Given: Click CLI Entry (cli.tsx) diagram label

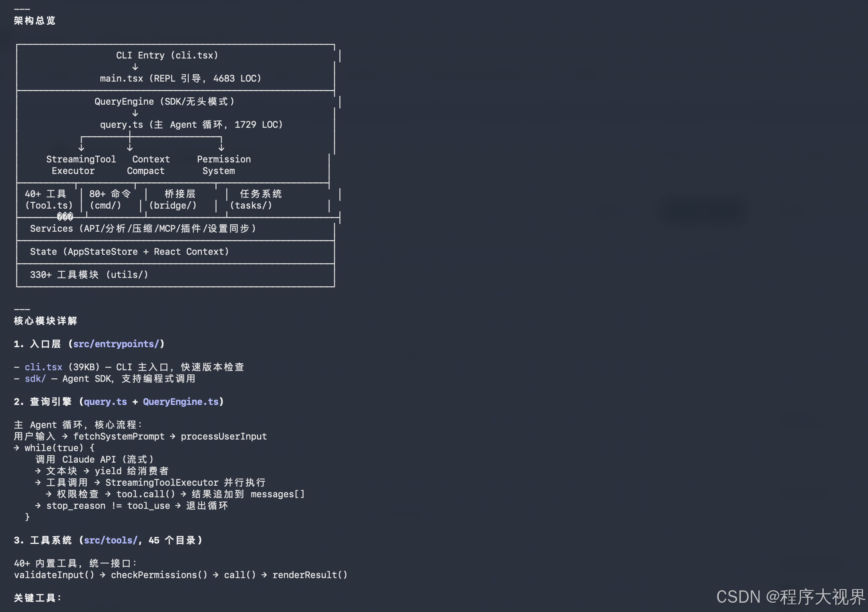Looking at the screenshot, I should click(x=167, y=55).
